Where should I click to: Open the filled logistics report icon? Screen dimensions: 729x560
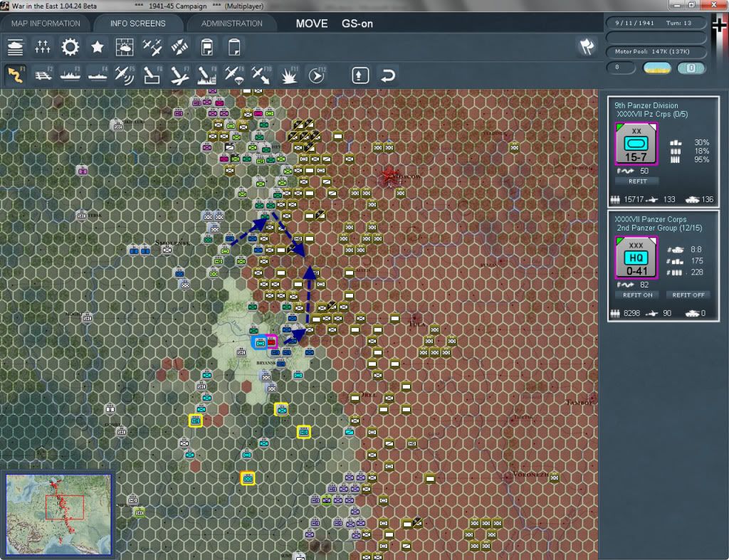(x=207, y=47)
